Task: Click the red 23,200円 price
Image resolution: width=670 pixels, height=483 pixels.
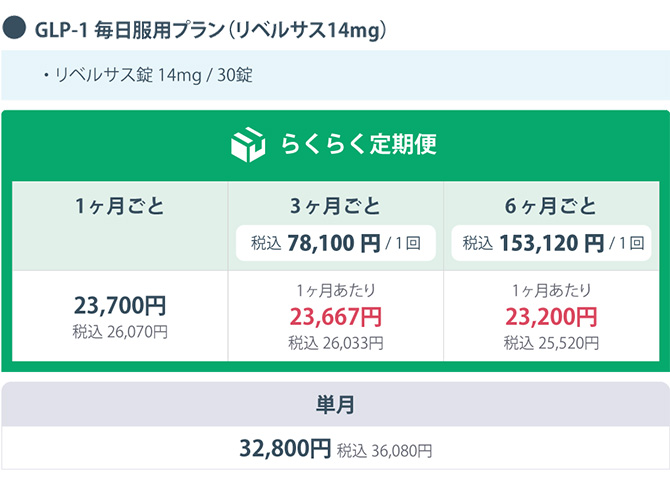Action: [551, 317]
